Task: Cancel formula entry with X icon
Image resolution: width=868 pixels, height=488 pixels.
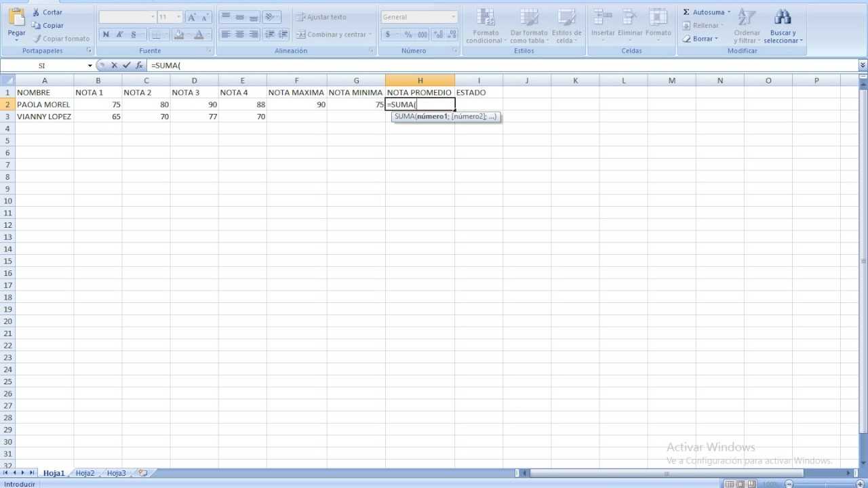Action: point(114,66)
